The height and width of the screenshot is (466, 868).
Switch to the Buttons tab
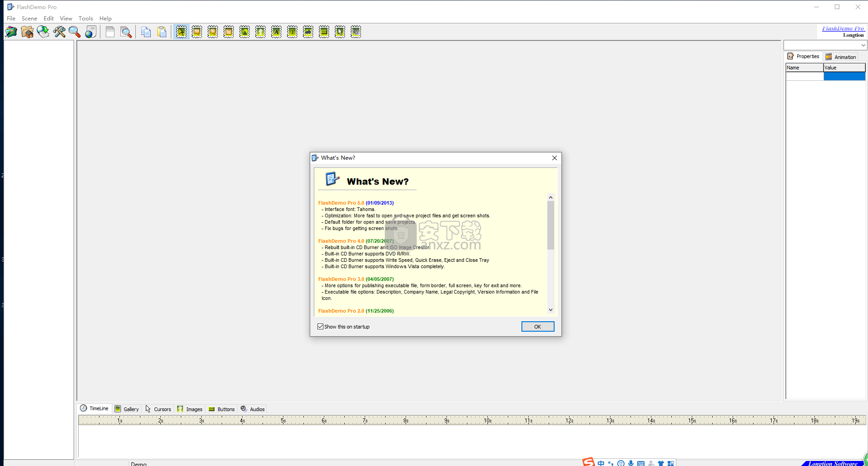point(222,409)
